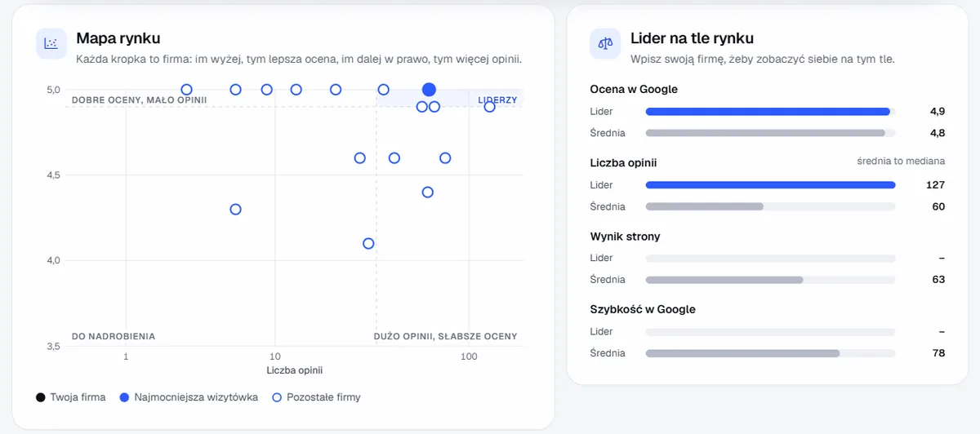Click the Liczba opinii section title in the right panel

coord(624,162)
